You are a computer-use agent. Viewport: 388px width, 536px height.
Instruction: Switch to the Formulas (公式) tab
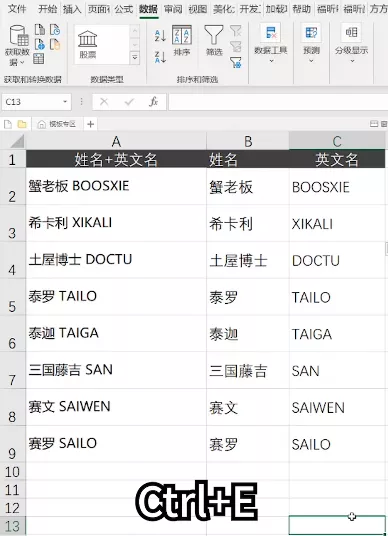click(x=123, y=9)
